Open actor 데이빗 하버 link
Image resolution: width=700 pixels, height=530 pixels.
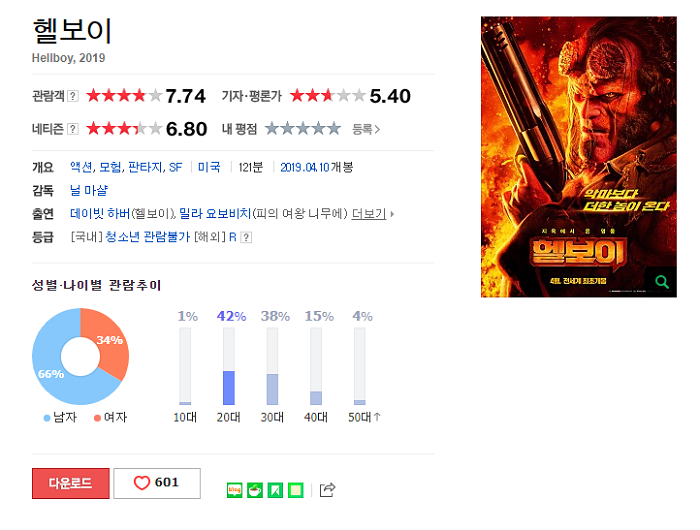click(100, 214)
